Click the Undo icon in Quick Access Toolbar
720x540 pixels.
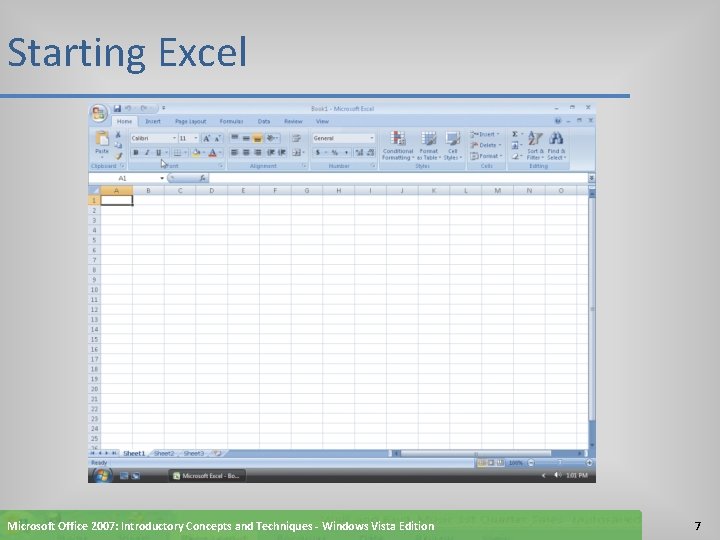point(128,108)
